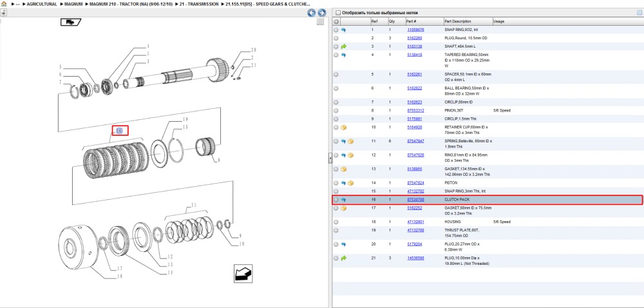The height and width of the screenshot is (308, 644).
Task: Click plus icon on BALL BEARING row
Action: click(336, 88)
